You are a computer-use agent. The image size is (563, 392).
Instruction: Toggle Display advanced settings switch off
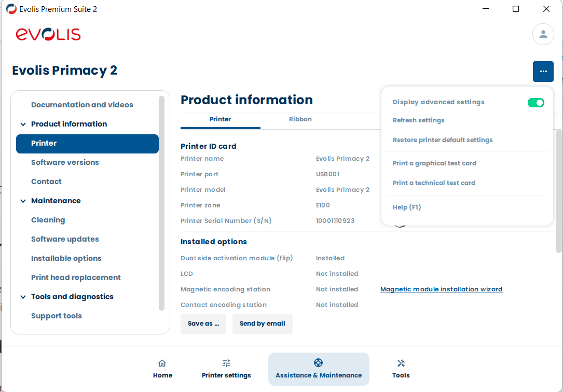tap(535, 103)
